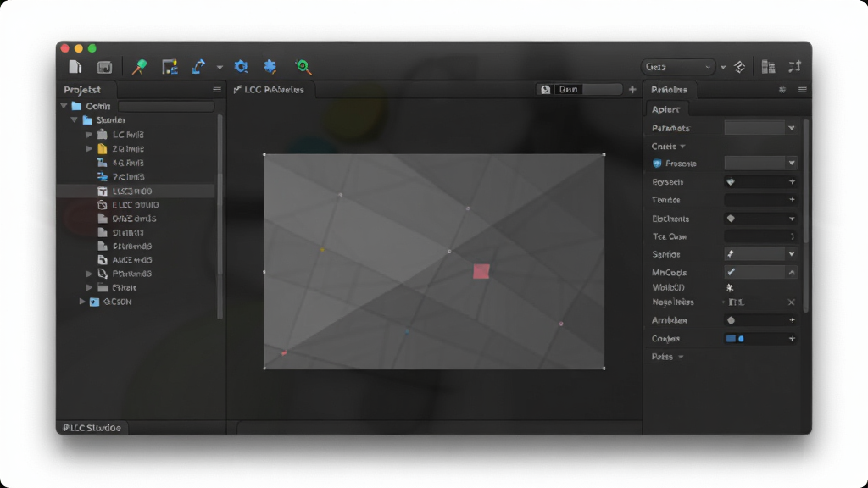The height and width of the screenshot is (488, 868).
Task: Collapse the "Crrete" section header
Action: (x=668, y=146)
